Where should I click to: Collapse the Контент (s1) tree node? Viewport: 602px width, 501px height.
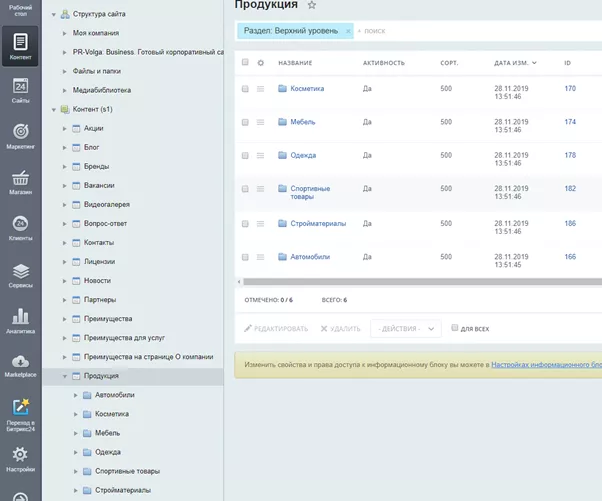[x=54, y=110]
